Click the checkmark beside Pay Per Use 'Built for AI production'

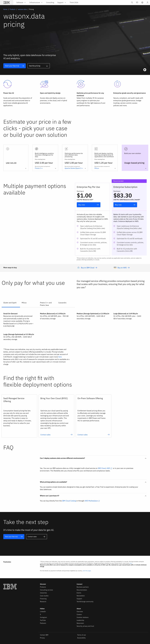pos(78,249)
